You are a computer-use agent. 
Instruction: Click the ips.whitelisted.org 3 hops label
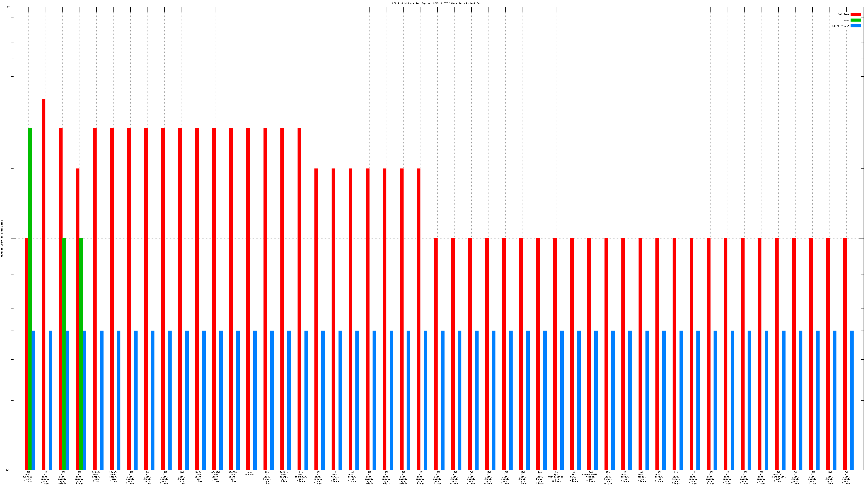[x=556, y=477]
